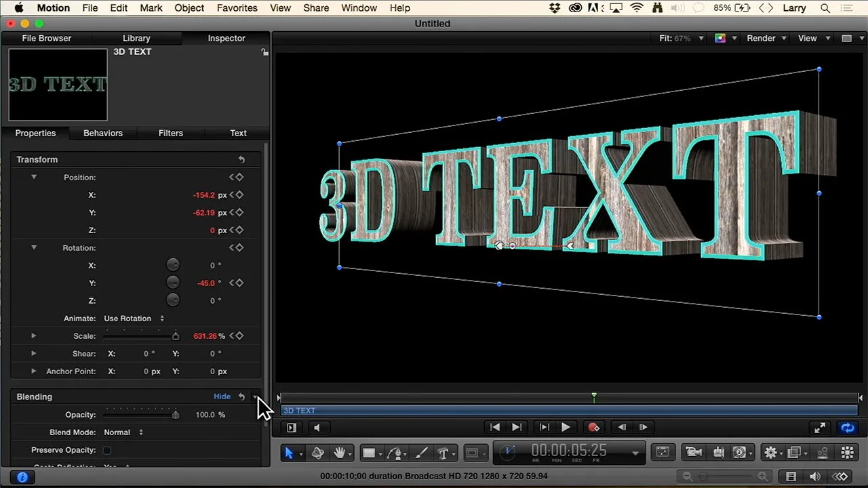Click the zoom-to-fit icon beside the loop button
868x488 pixels.
(x=819, y=427)
